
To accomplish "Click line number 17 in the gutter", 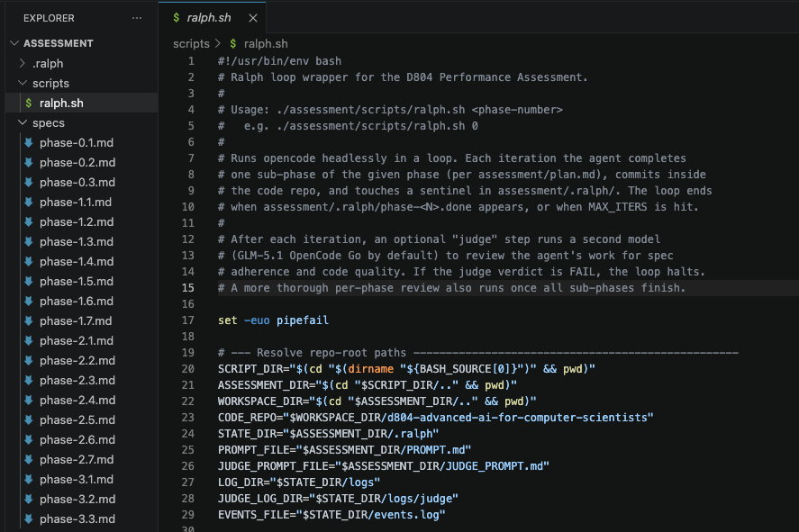I will [x=188, y=320].
